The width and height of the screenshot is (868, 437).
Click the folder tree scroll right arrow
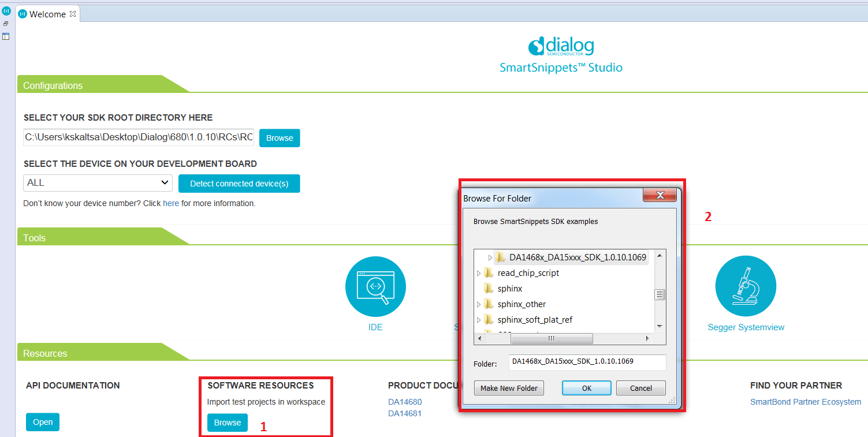(x=648, y=338)
